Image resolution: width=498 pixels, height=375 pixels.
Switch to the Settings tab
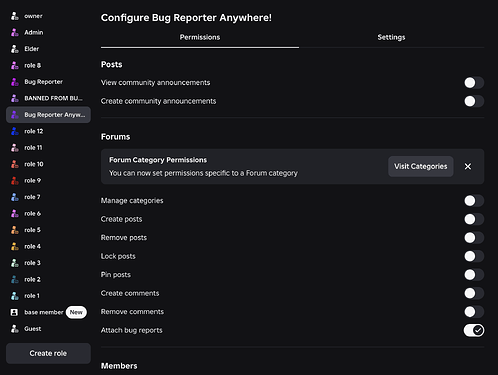(391, 37)
